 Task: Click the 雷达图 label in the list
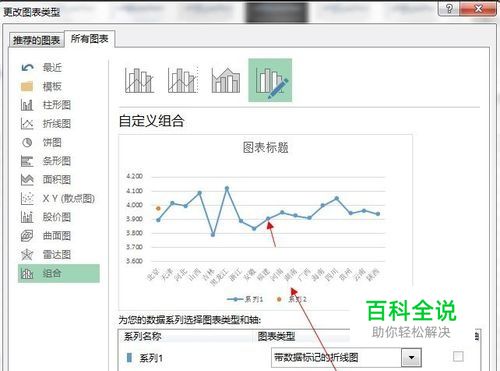57,255
